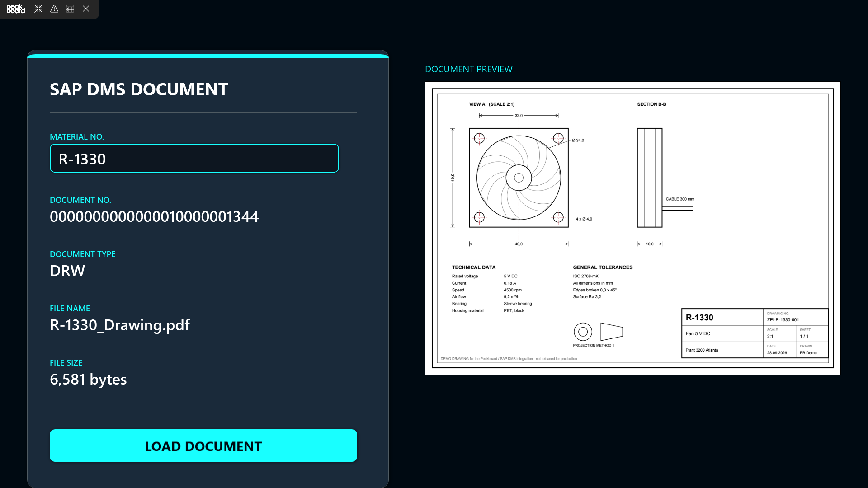868x488 pixels.
Task: Click Fan 5 V DC text in title block
Action: 698,334
